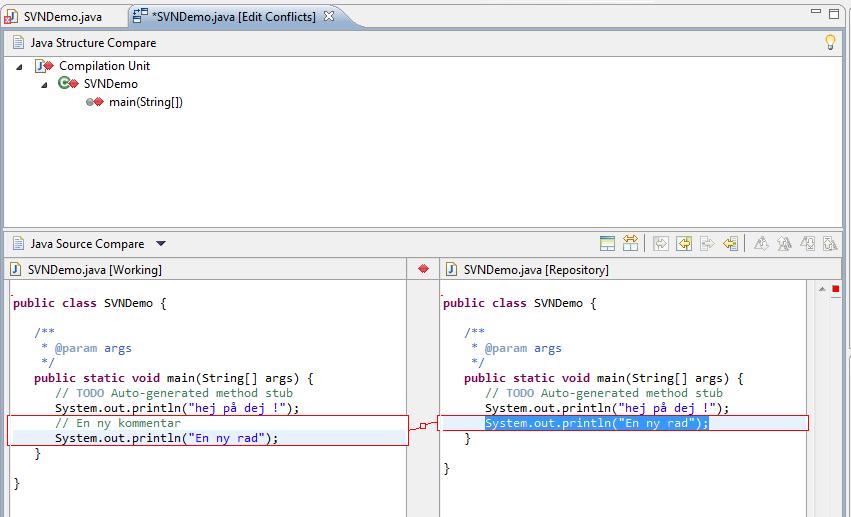Click the Compilation Unit conflict icon
The width and height of the screenshot is (851, 517).
(x=44, y=66)
